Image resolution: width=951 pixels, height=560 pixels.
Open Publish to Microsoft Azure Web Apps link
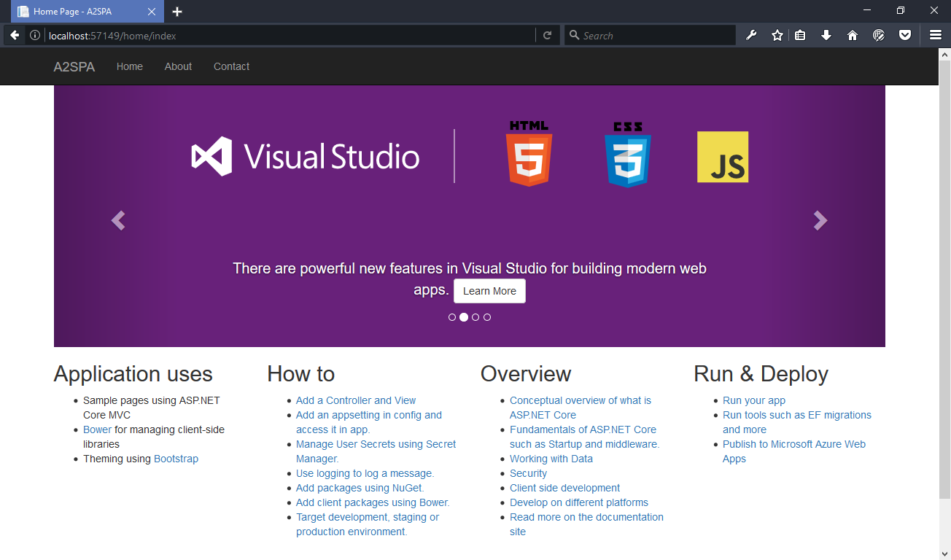(794, 451)
